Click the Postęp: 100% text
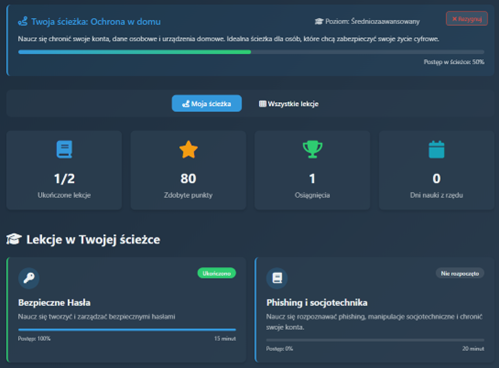The image size is (499, 368). coord(34,338)
